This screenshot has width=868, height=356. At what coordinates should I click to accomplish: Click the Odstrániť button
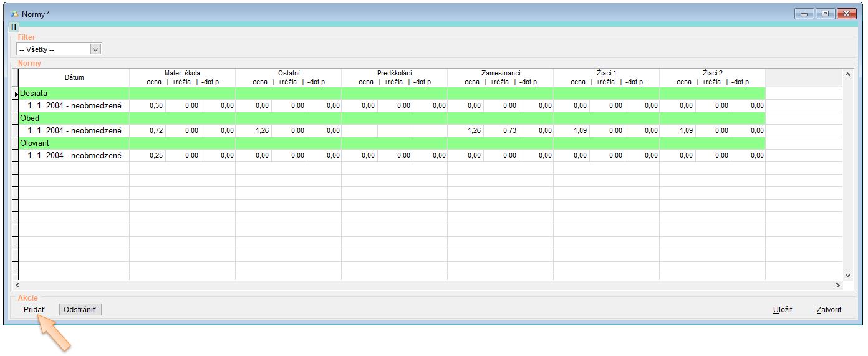[80, 310]
